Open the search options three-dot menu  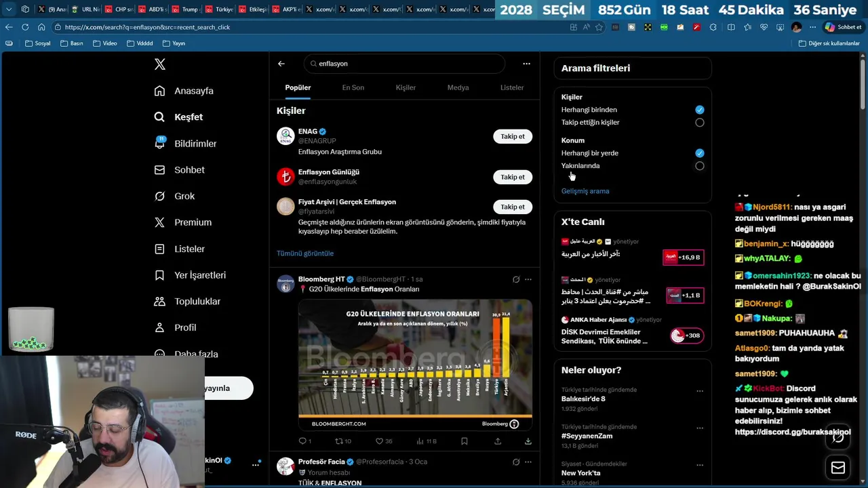pyautogui.click(x=526, y=64)
